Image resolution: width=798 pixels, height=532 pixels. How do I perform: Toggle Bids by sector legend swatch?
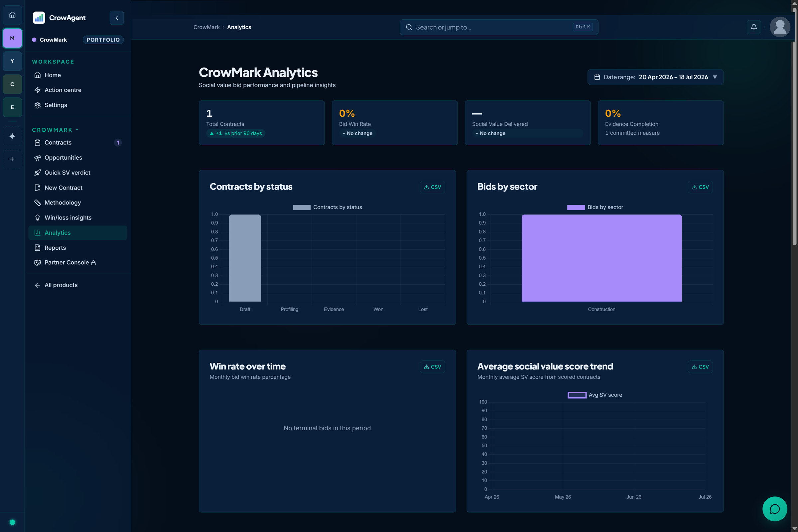[576, 207]
